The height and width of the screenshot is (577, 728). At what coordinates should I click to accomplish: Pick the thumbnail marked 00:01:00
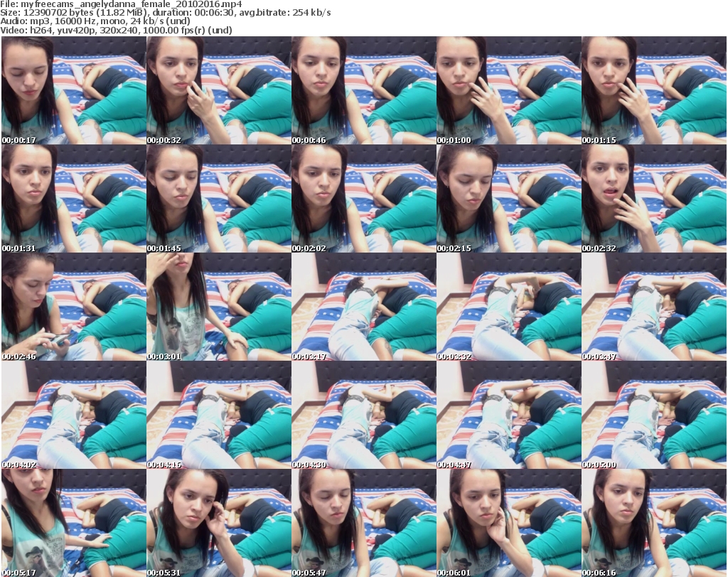pos(508,90)
